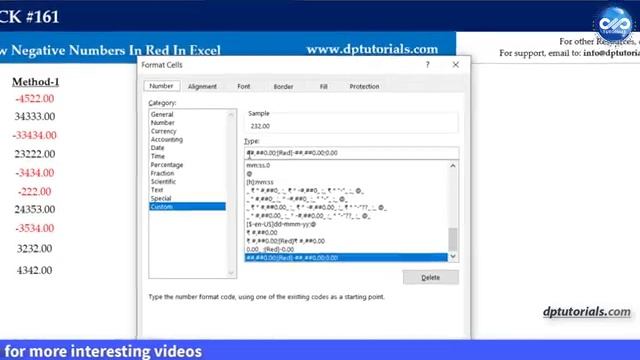Select the cell showing 24353.00
Image resolution: width=640 pixels, height=360 pixels.
35,210
